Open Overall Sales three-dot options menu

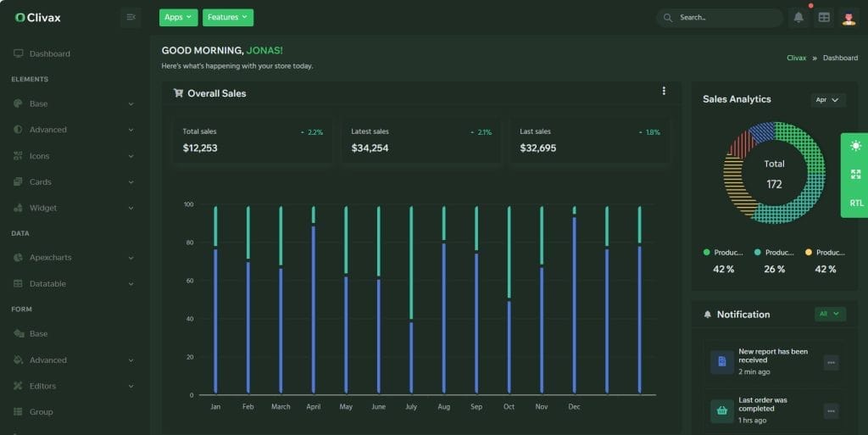tap(664, 92)
